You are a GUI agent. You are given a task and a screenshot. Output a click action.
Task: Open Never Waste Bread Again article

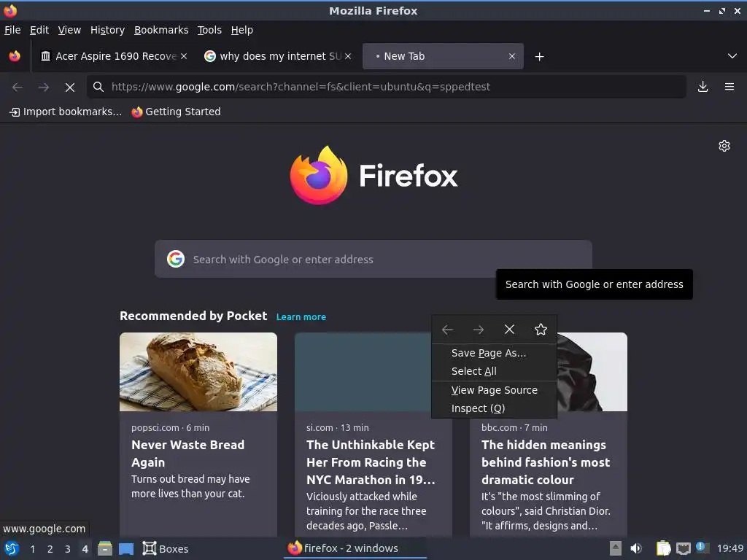point(187,454)
